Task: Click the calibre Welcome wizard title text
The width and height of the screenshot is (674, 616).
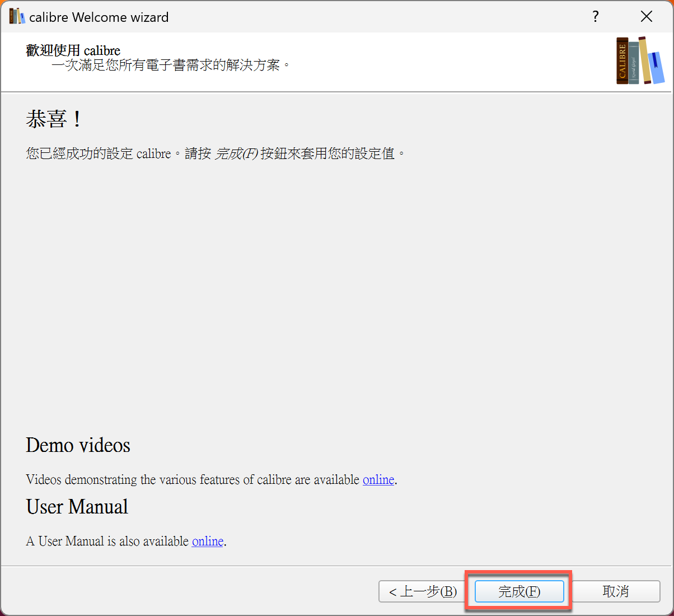Action: (99, 17)
